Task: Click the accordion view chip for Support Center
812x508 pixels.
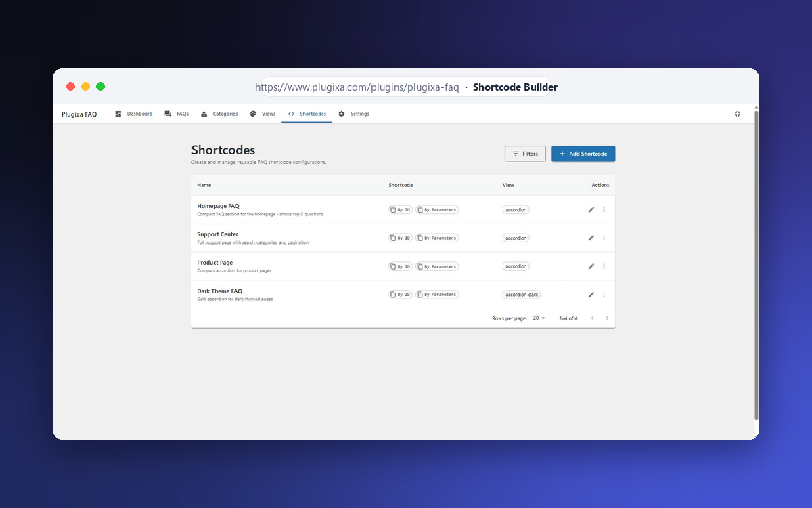Action: coord(516,238)
